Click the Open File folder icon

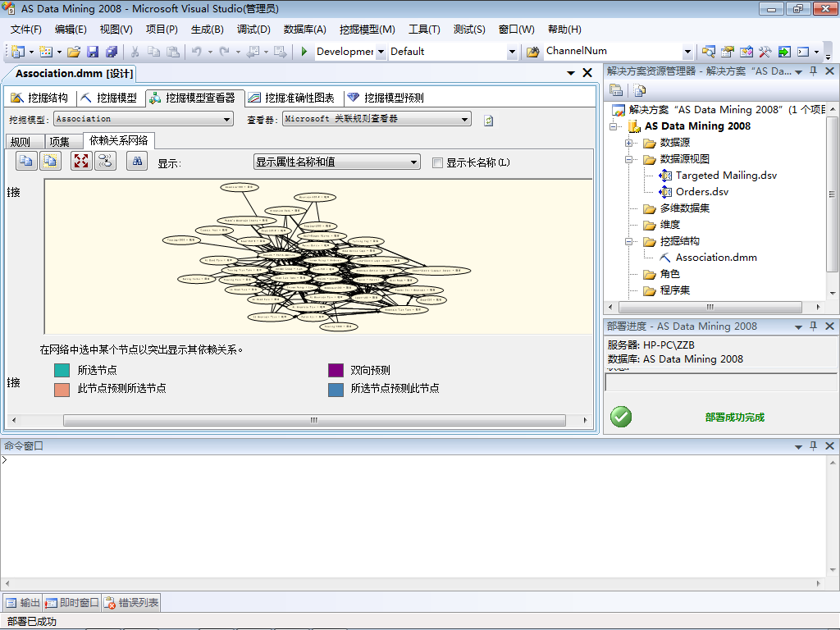click(x=74, y=52)
